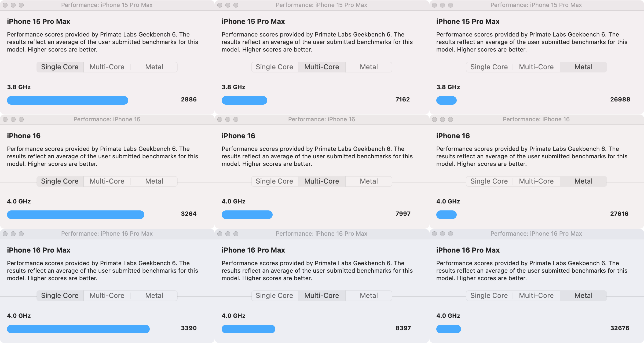The width and height of the screenshot is (644, 343).
Task: Choose Multi-Core tab in window scoring 27616
Action: (x=536, y=181)
